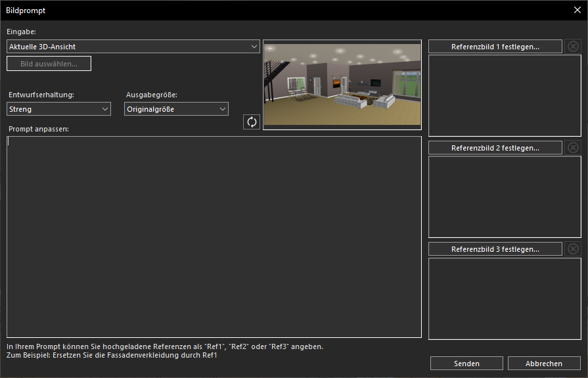
Task: Click the 'Bildprompt' window title
Action: point(26,11)
